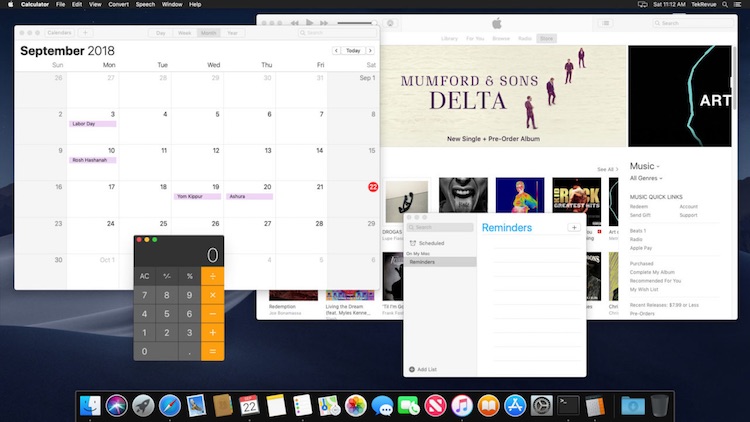Open FaceTime icon in dock

[408, 406]
